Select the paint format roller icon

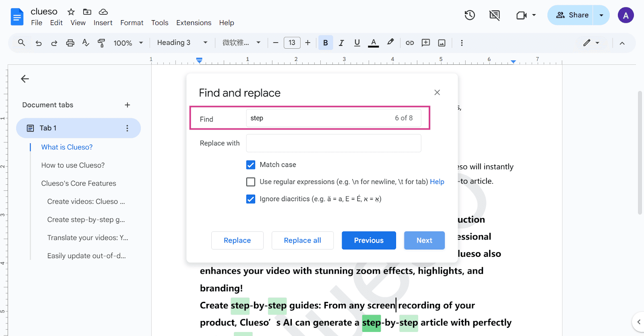(x=101, y=43)
